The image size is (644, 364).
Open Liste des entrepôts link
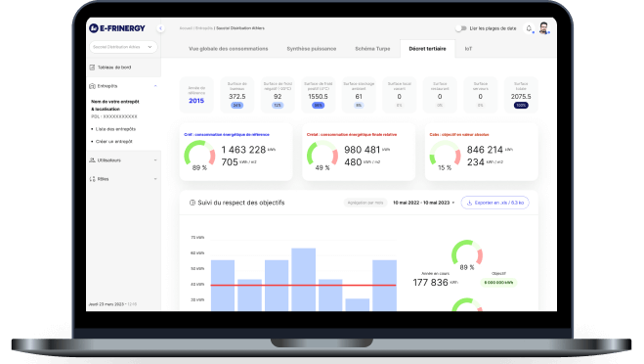115,129
